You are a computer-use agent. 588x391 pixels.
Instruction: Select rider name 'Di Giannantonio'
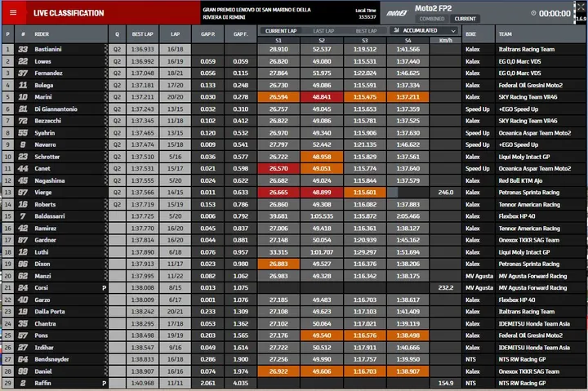click(x=56, y=109)
